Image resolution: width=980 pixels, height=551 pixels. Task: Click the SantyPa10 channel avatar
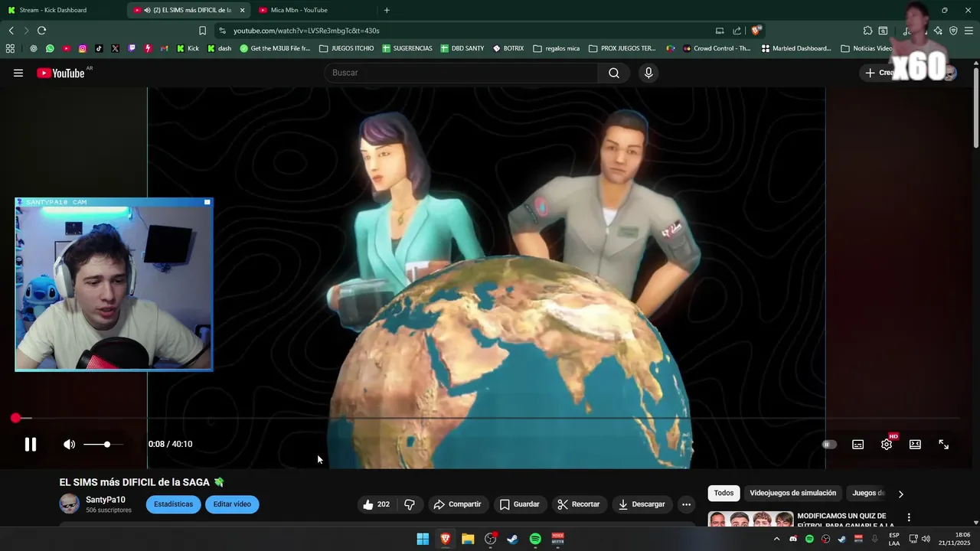coord(70,504)
